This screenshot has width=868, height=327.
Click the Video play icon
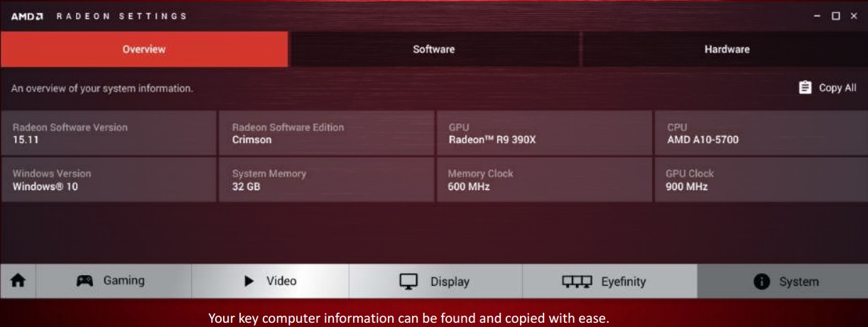point(250,282)
